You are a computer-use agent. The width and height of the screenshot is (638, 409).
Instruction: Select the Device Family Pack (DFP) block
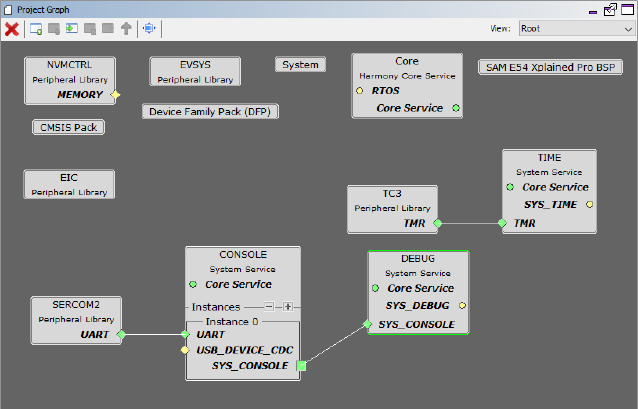click(x=210, y=112)
